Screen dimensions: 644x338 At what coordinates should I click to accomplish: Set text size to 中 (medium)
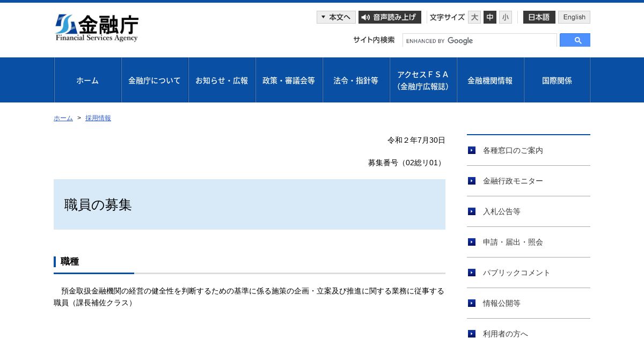(x=490, y=17)
